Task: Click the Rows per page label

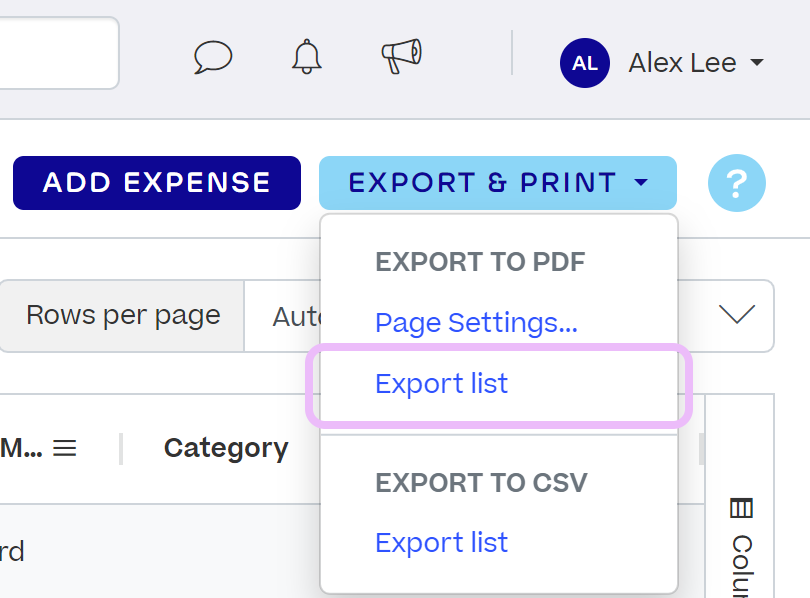Action: coord(123,316)
